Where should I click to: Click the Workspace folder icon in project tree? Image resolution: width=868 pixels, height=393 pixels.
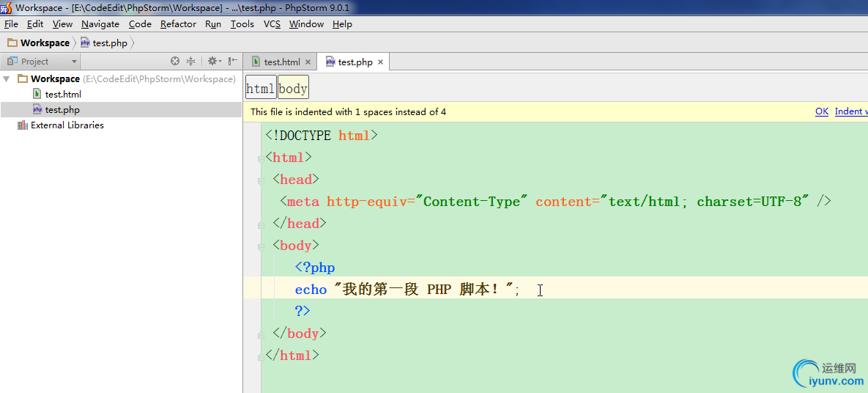23,78
